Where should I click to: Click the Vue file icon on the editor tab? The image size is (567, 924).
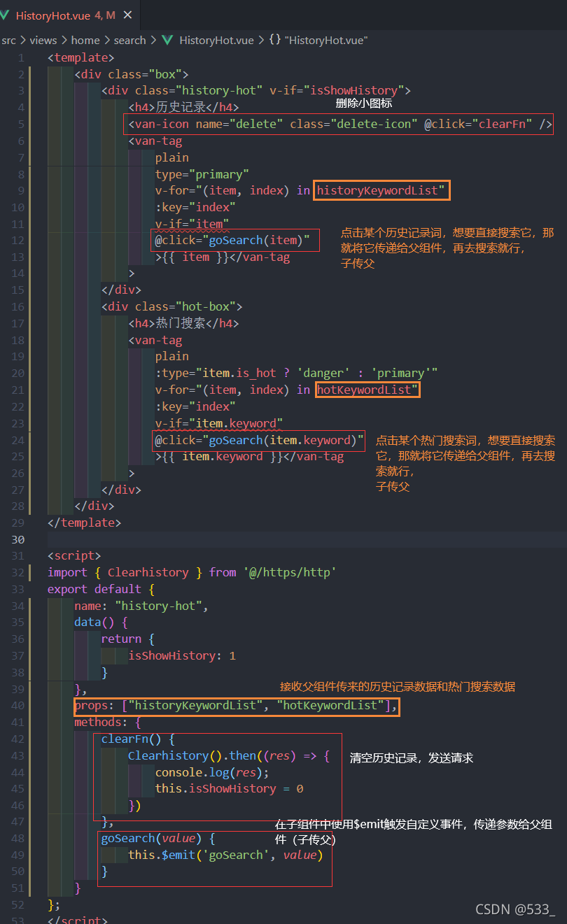(x=5, y=15)
